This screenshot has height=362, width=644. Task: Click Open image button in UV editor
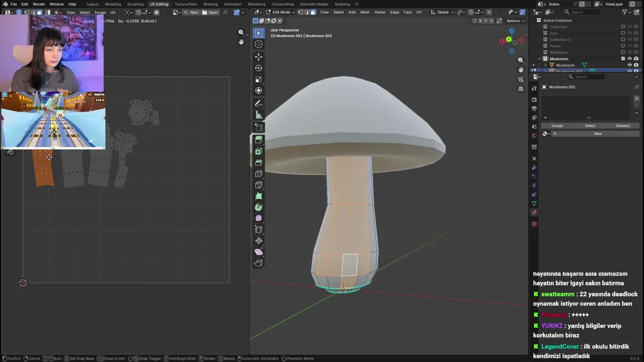(x=210, y=12)
